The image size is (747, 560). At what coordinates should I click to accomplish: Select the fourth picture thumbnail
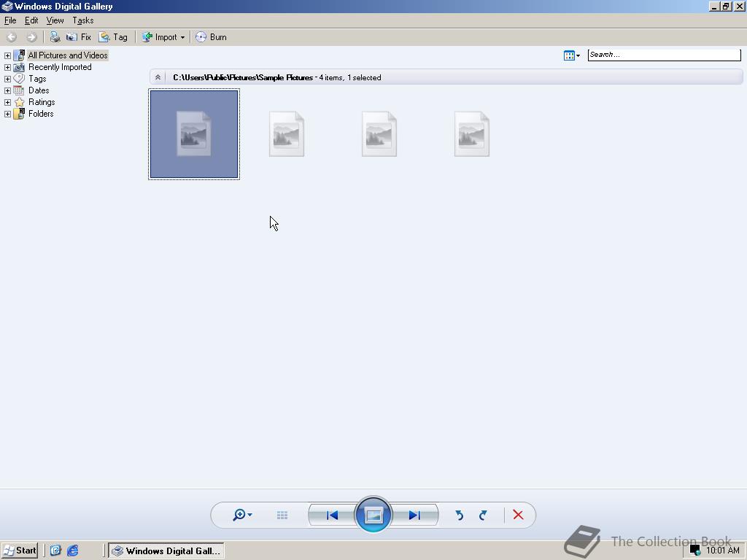click(472, 134)
